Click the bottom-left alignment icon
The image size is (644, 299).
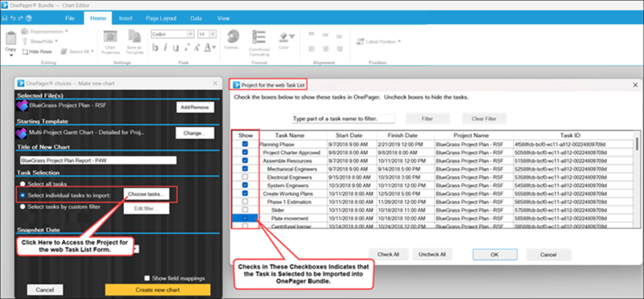pyautogui.click(x=312, y=49)
